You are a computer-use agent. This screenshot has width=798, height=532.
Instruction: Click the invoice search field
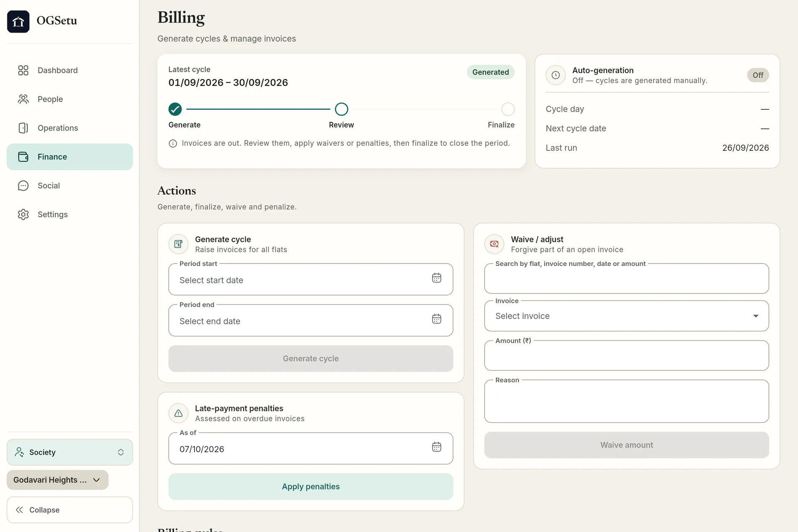pyautogui.click(x=626, y=279)
